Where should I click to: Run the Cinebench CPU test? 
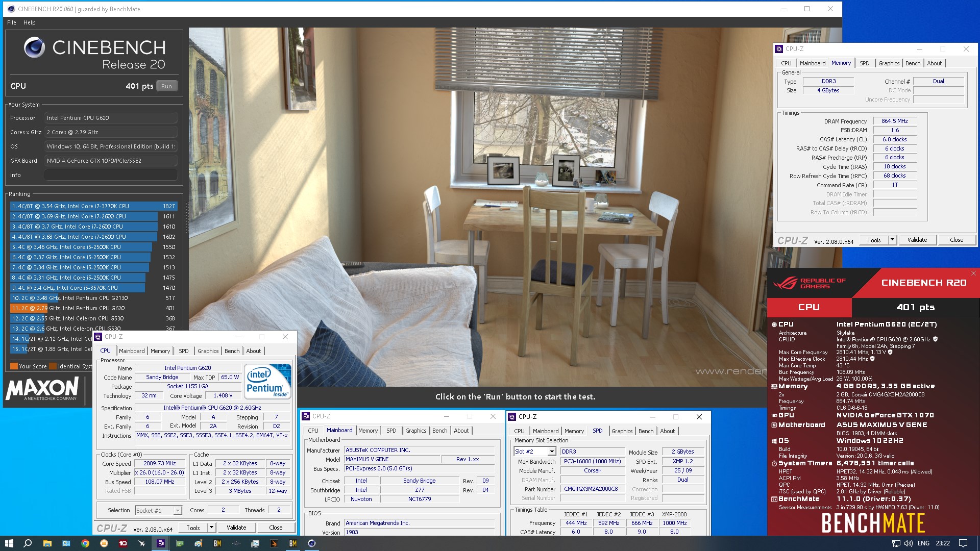pyautogui.click(x=167, y=86)
